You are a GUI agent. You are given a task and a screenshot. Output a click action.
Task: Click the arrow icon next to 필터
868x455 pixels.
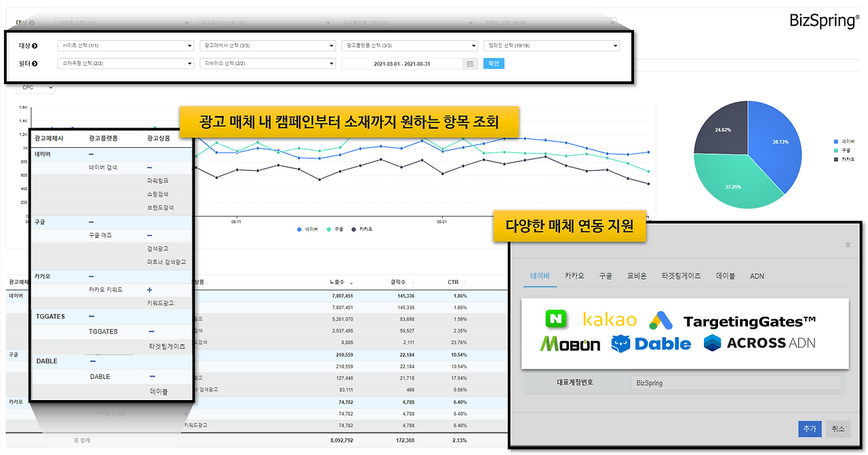[35, 64]
